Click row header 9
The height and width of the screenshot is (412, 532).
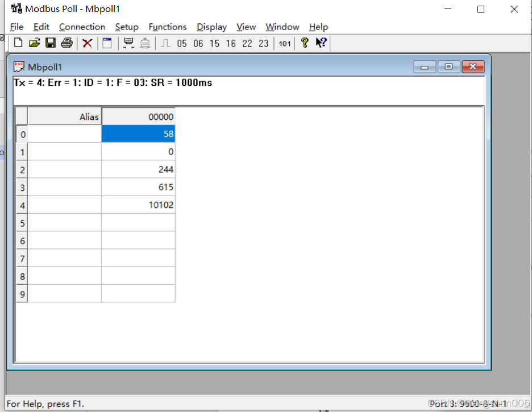22,294
